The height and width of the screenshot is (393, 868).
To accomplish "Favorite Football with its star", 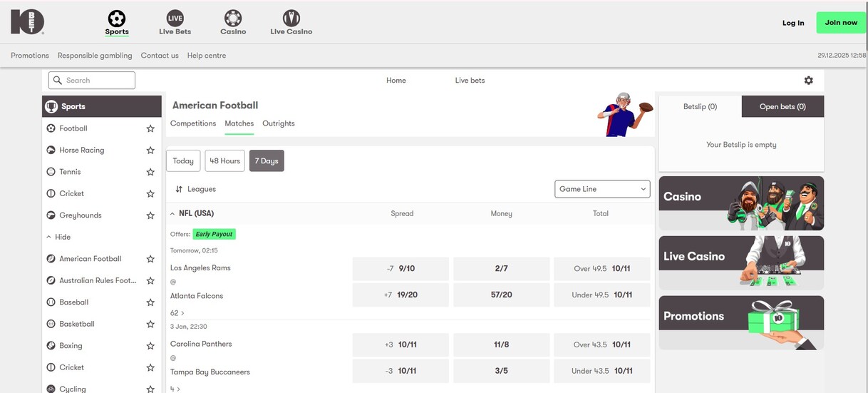I will point(150,128).
